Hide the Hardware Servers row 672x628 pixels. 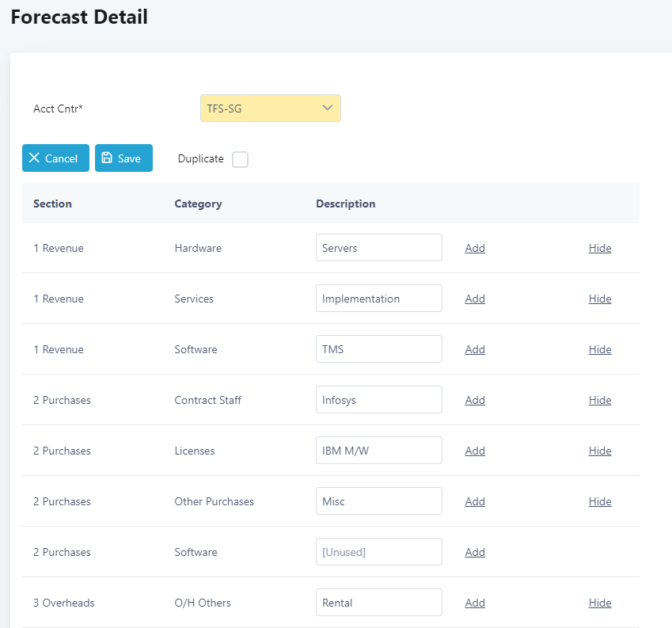pos(600,248)
